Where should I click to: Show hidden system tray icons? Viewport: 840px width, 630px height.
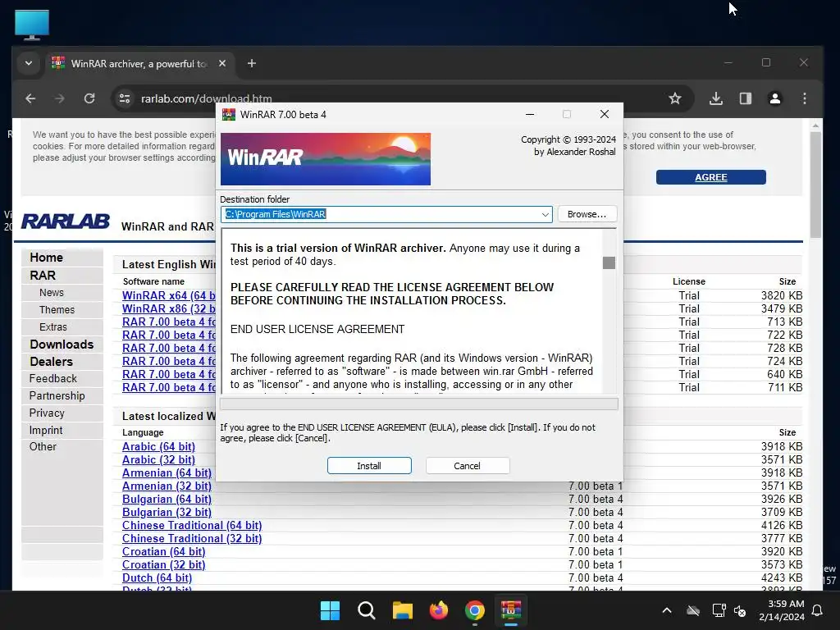coord(667,610)
